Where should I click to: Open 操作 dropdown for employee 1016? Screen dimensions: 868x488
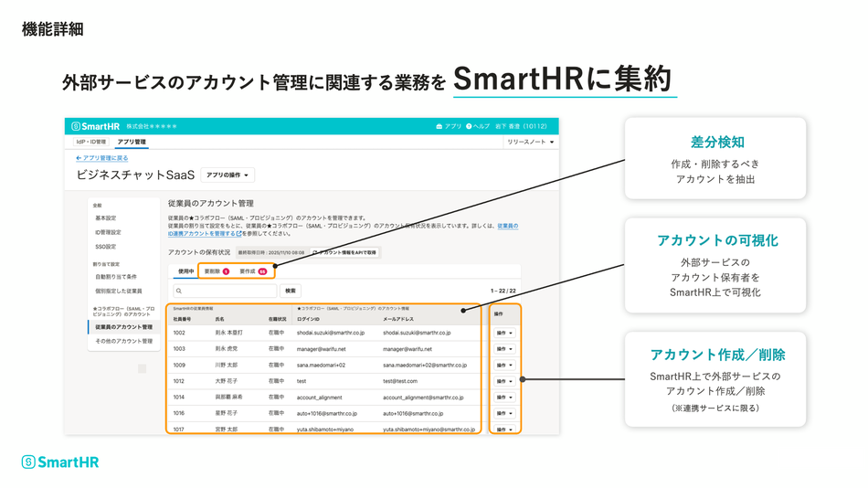pyautogui.click(x=504, y=413)
